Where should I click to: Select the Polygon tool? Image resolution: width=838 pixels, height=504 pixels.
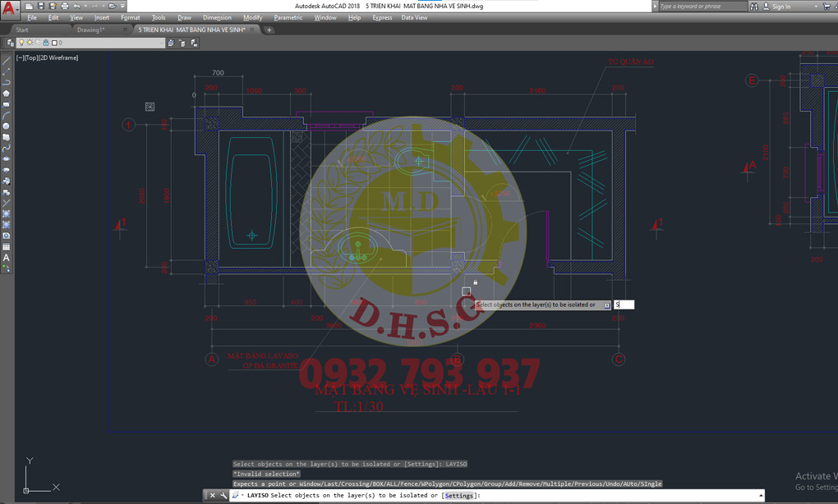(x=7, y=94)
